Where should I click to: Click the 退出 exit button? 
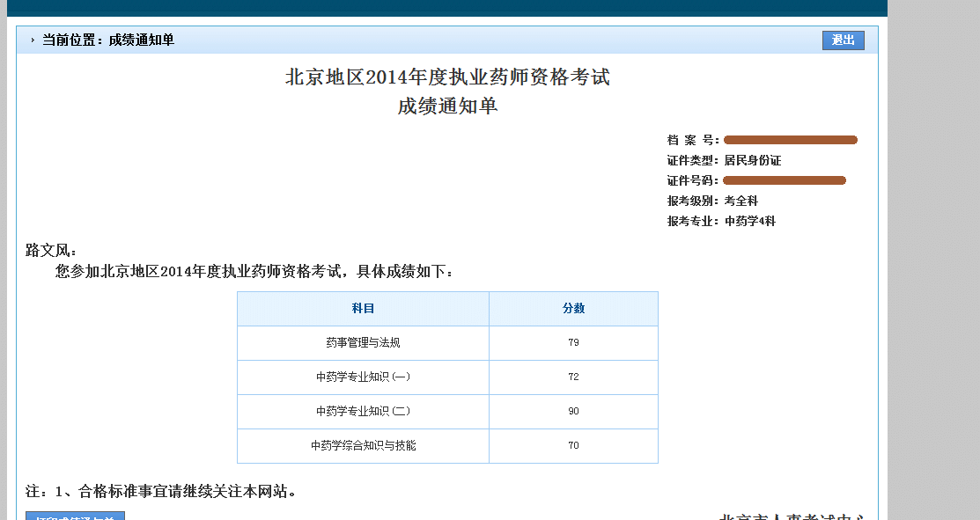pos(843,40)
